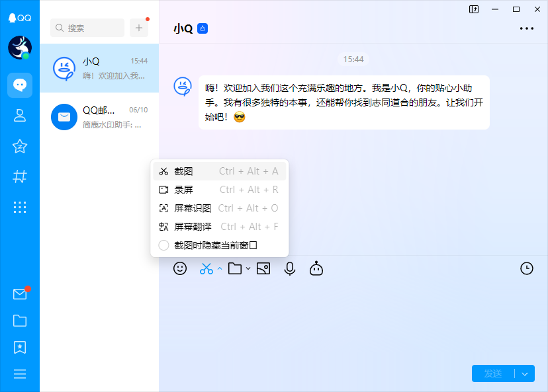Open the emoji picker in the chat toolbar
548x392 pixels.
tap(180, 268)
